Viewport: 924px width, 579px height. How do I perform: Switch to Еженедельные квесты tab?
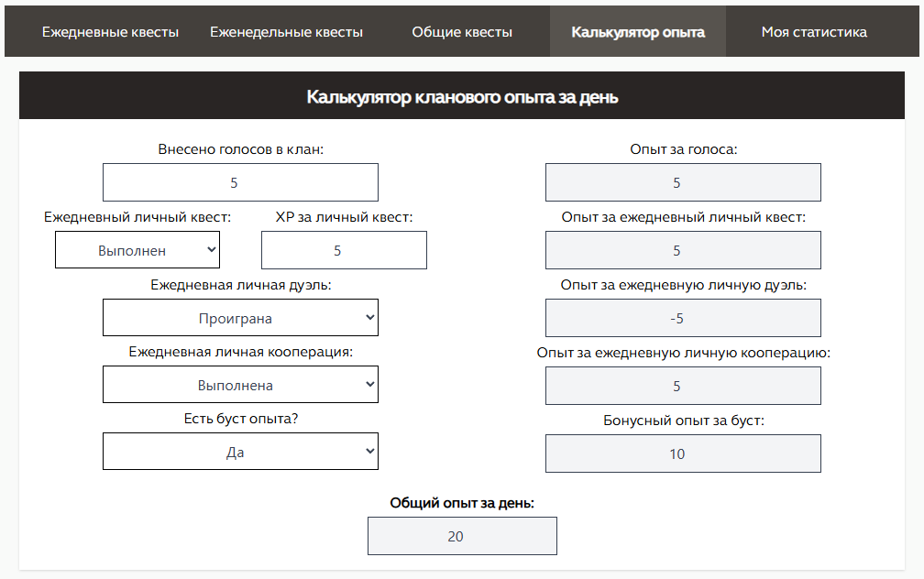pyautogui.click(x=286, y=32)
